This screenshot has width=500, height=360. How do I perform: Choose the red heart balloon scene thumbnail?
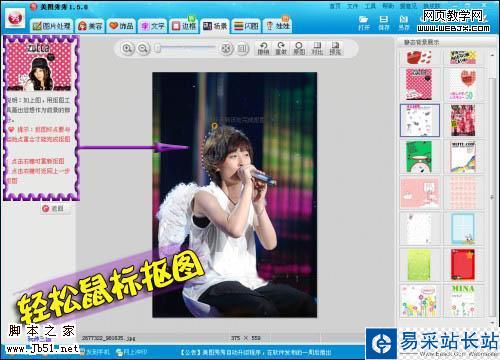(x=463, y=84)
